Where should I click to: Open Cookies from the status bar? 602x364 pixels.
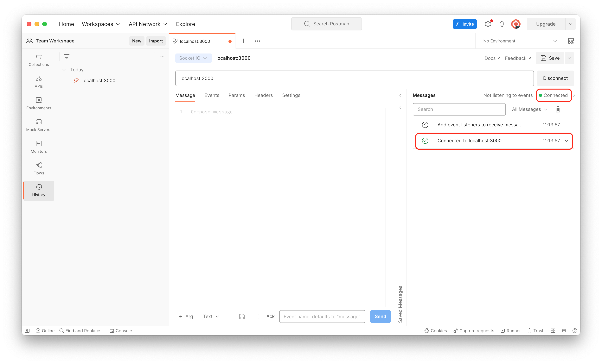click(435, 330)
